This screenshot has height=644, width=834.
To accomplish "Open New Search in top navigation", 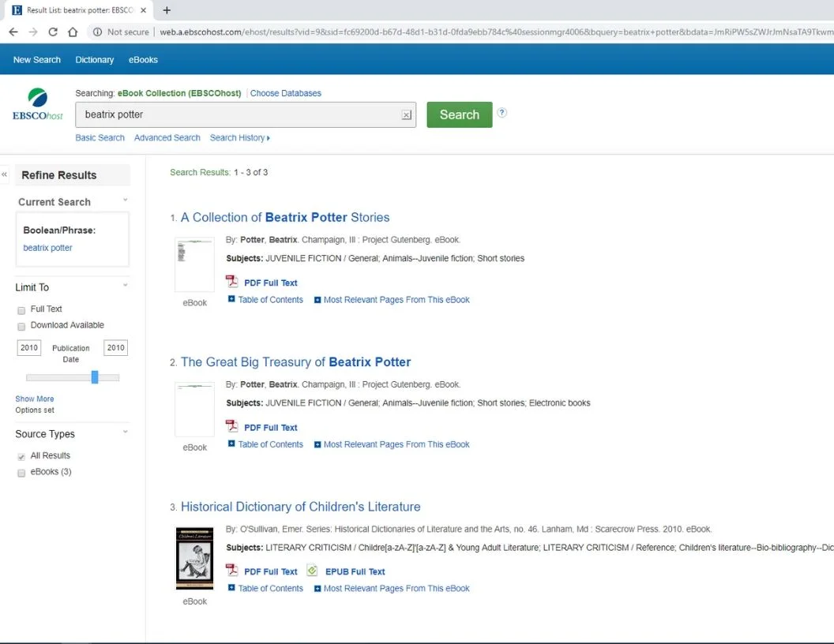I will (36, 59).
